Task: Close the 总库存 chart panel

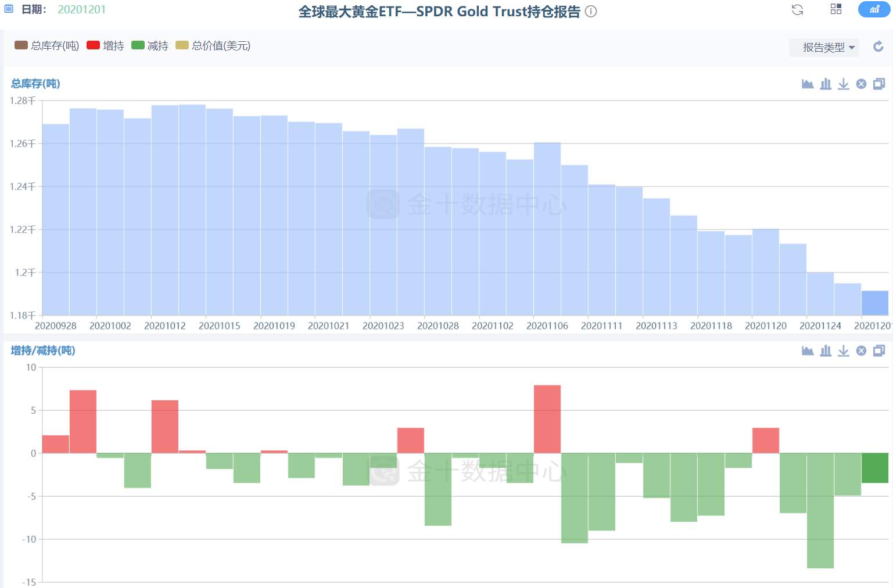Action: [862, 84]
